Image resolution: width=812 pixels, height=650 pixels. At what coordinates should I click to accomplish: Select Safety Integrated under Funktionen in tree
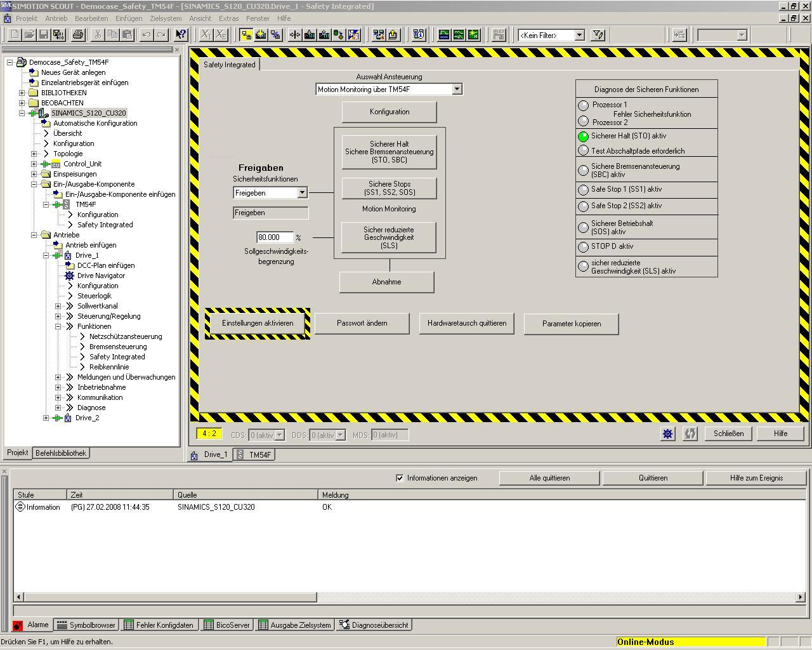[x=117, y=357]
